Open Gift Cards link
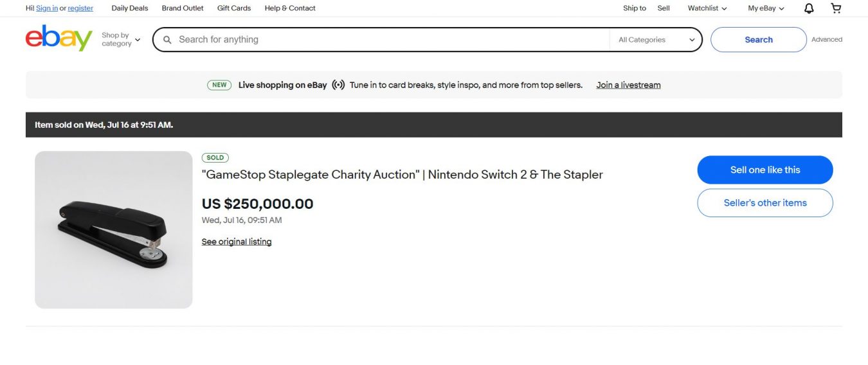 234,8
